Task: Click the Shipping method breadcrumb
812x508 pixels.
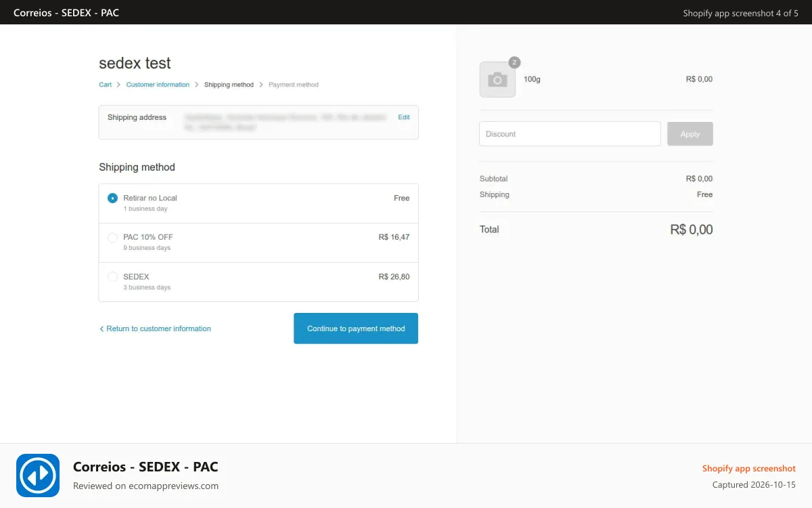Action: (x=229, y=85)
